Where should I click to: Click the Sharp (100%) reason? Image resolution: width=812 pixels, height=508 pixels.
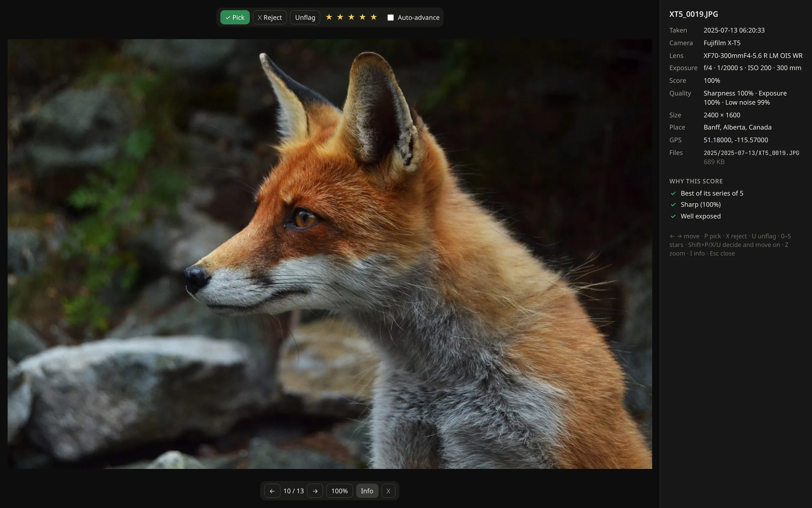click(701, 205)
